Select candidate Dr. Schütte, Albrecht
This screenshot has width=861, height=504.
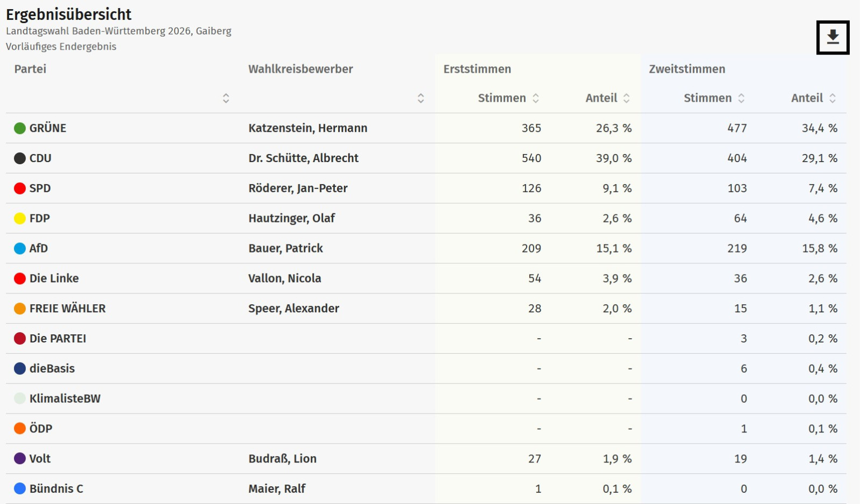[303, 158]
